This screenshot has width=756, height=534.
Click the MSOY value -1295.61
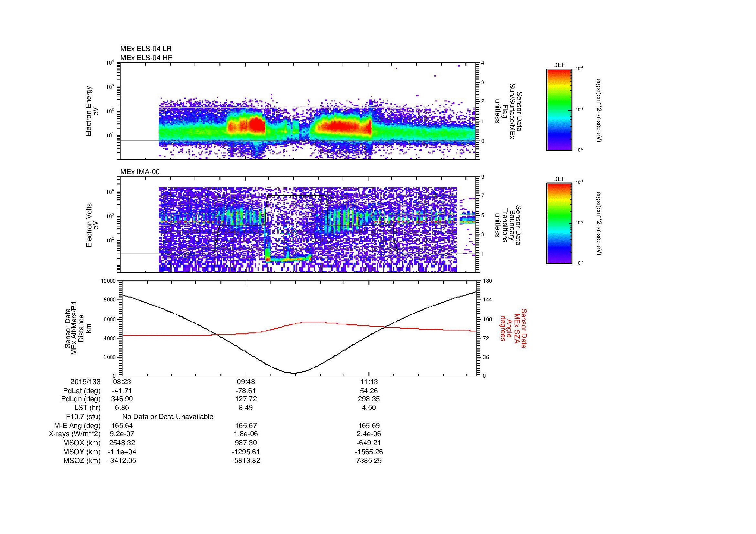click(246, 452)
